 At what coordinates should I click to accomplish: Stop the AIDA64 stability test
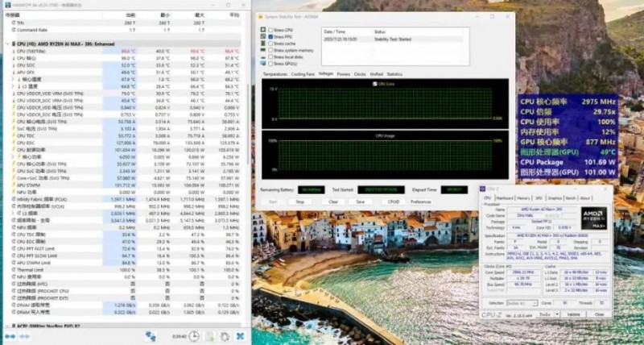[299, 202]
